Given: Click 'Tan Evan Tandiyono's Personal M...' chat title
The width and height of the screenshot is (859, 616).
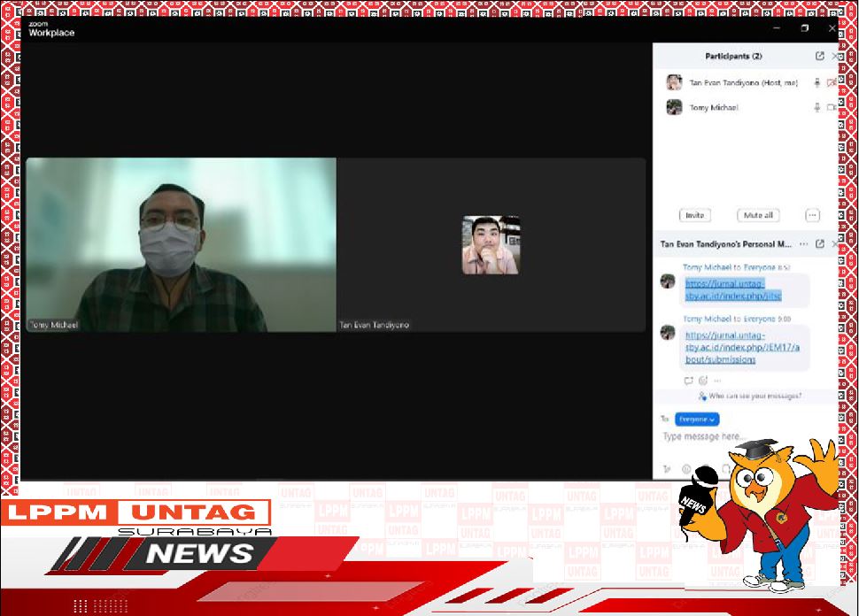Looking at the screenshot, I should point(726,244).
